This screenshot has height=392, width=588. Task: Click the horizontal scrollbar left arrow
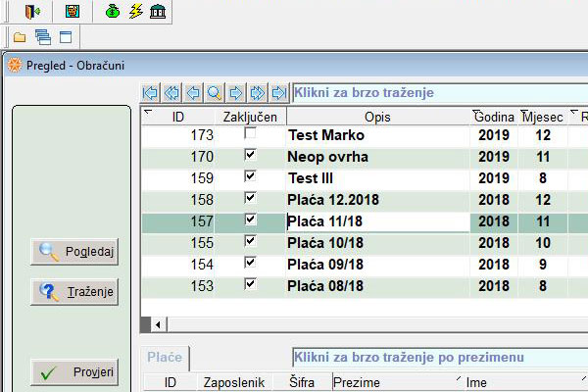[x=158, y=323]
